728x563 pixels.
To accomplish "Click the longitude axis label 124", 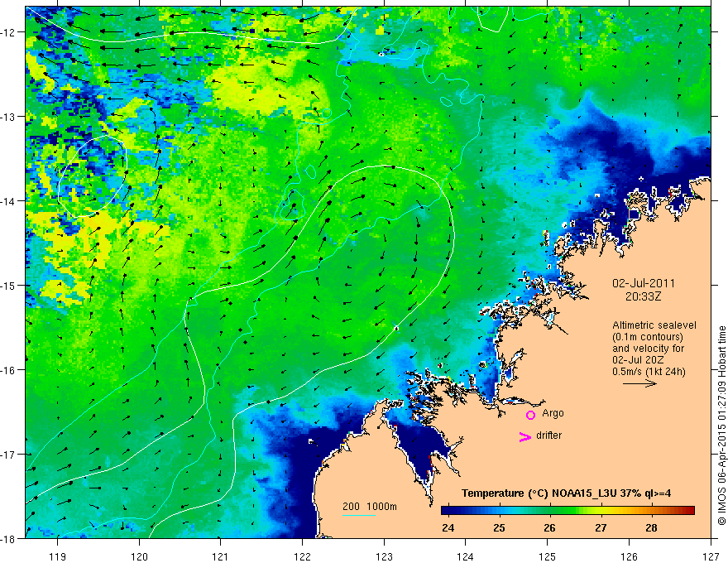I will point(466,556).
